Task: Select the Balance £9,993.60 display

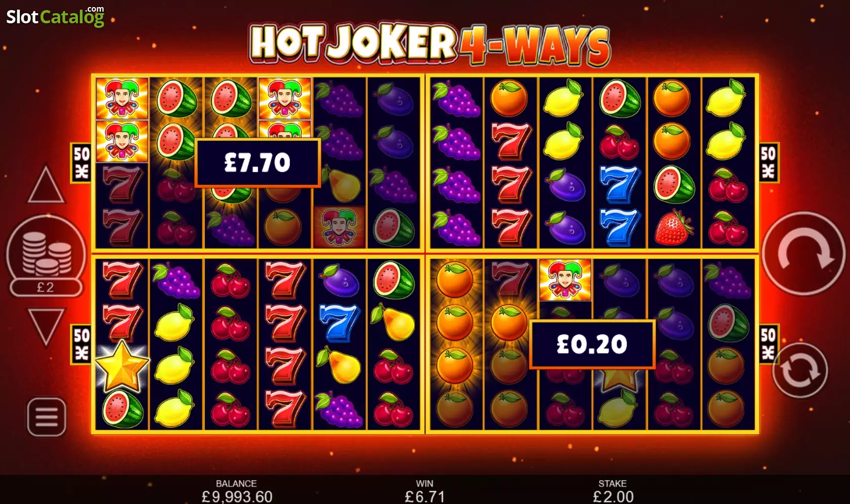Action: coord(236,491)
